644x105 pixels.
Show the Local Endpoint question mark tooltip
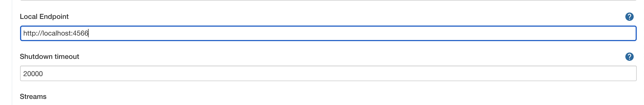629,17
